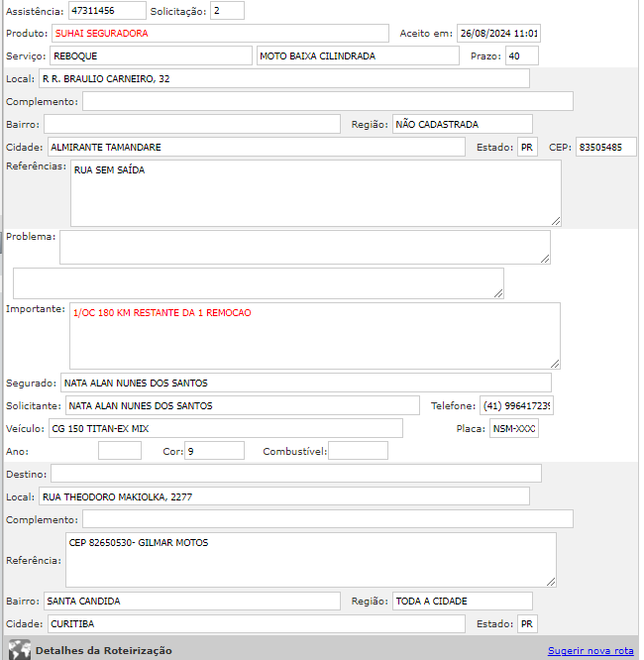This screenshot has height=660, width=644.
Task: Click the Cidade field with ALMIRANTE TAMANDARE
Action: click(x=256, y=147)
